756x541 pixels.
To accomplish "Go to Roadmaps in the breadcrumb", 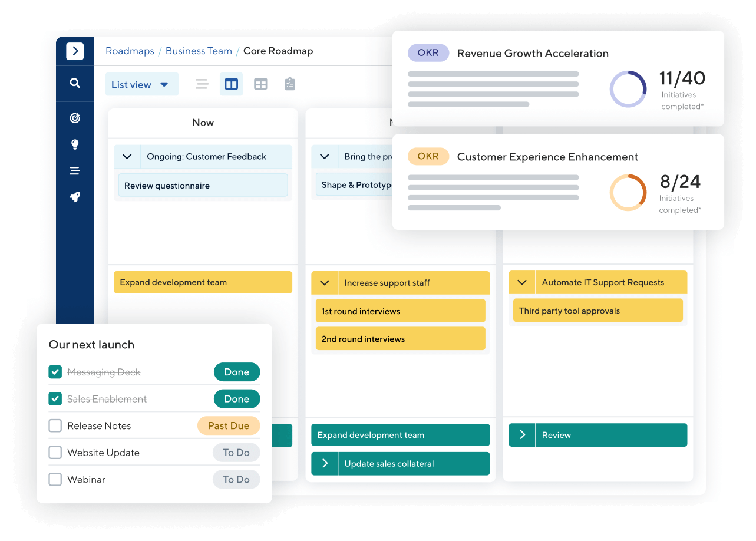I will tap(130, 51).
